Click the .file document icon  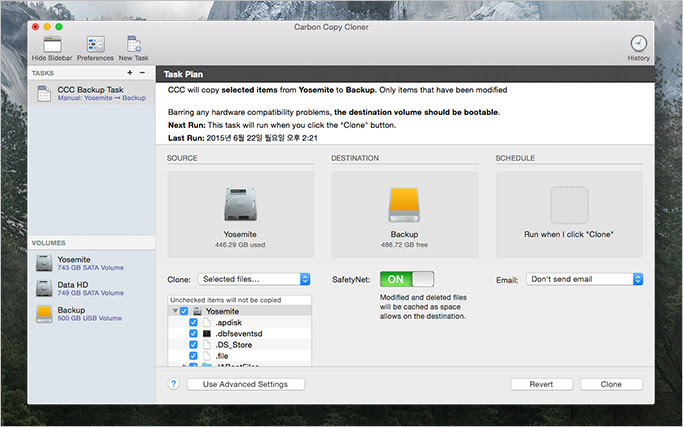(x=207, y=356)
